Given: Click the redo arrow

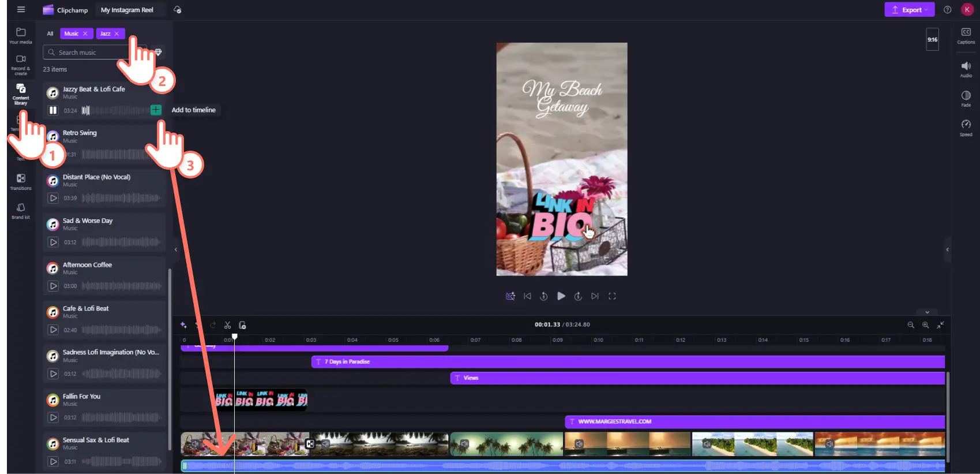Looking at the screenshot, I should (213, 325).
